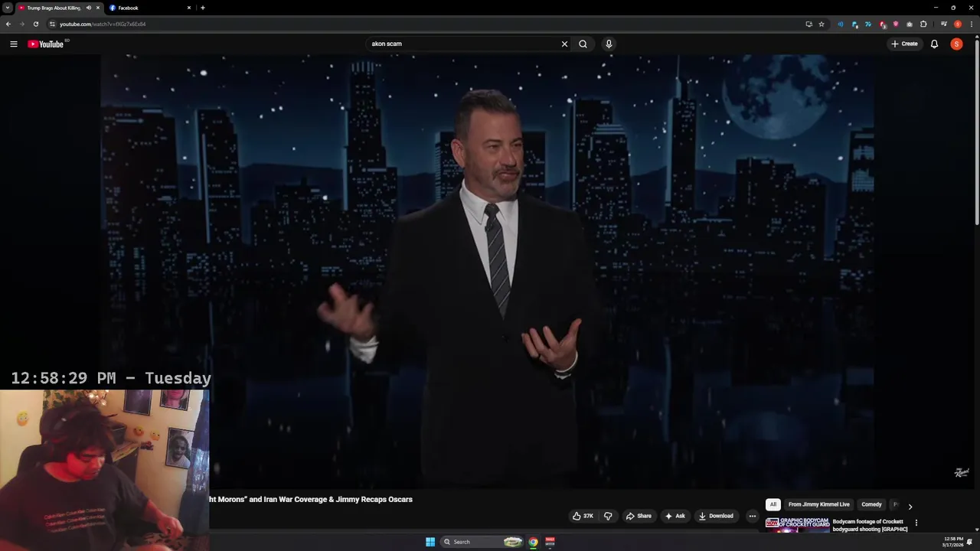Open the camera screenshot extension

tap(910, 24)
